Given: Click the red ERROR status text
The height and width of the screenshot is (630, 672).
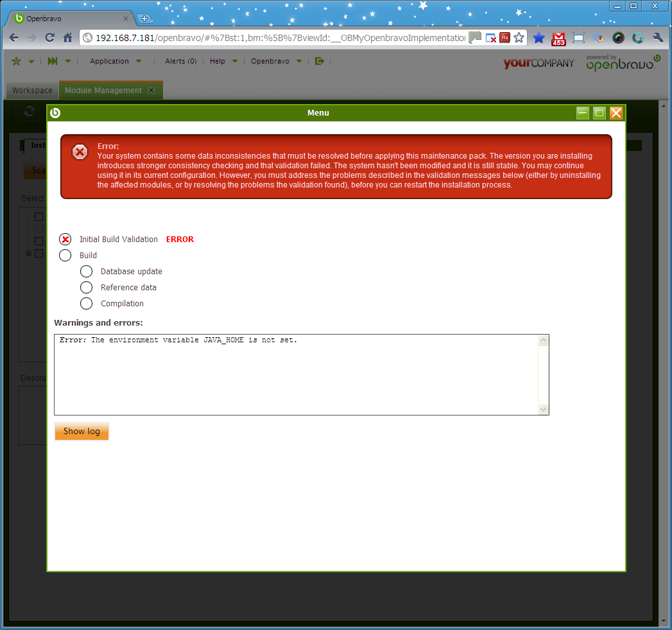Looking at the screenshot, I should tap(180, 240).
